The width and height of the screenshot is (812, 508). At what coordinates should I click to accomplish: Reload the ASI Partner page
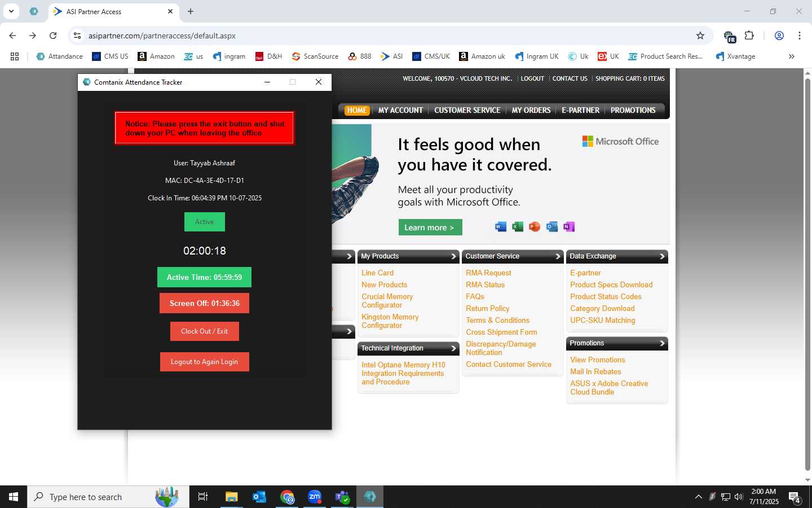pos(53,36)
